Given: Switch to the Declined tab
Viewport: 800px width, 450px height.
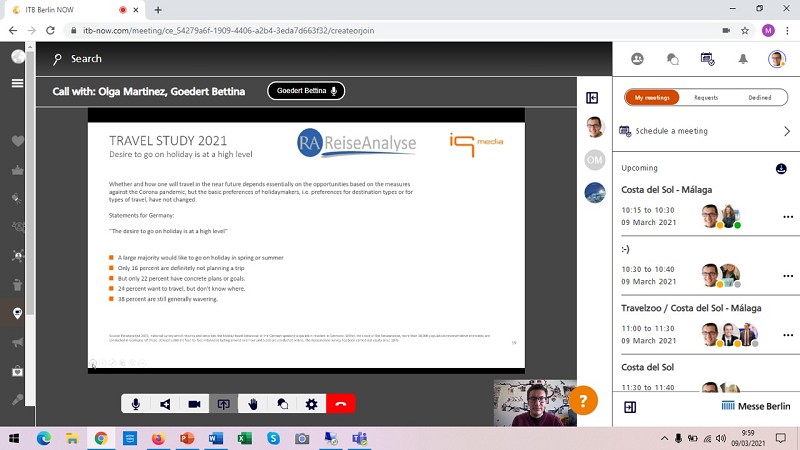Looking at the screenshot, I should 759,98.
